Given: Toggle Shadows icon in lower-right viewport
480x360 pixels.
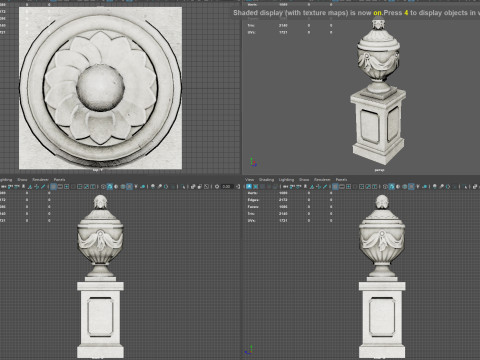Looking at the screenshot, I should coord(424,187).
